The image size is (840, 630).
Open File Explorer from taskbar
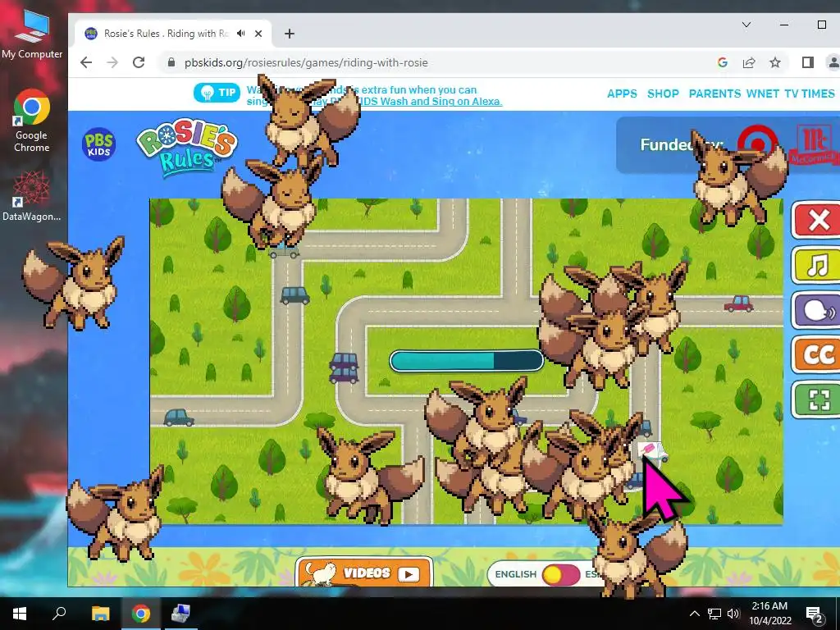click(100, 614)
